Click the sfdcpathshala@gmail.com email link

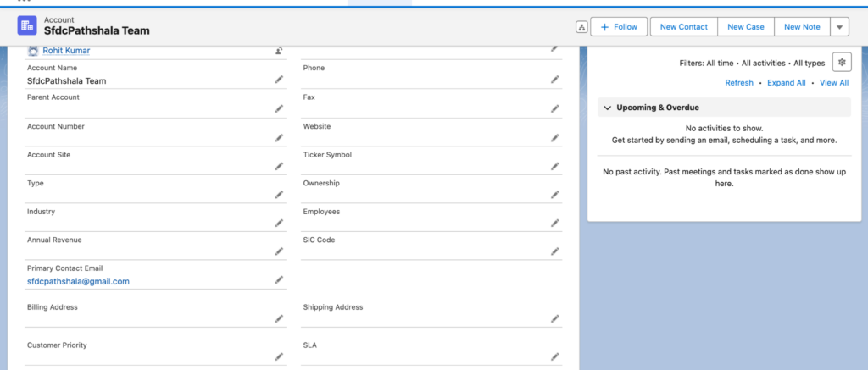click(x=78, y=281)
